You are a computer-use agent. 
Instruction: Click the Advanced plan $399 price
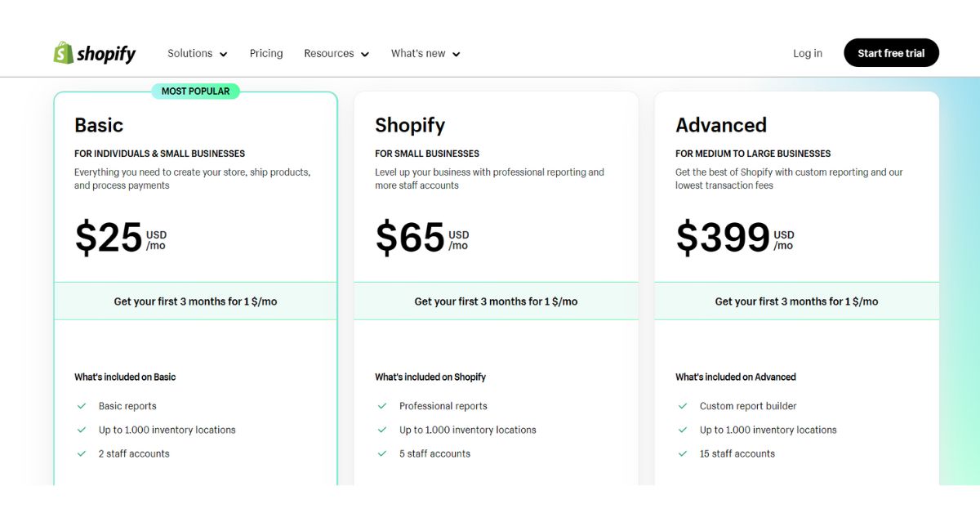723,237
